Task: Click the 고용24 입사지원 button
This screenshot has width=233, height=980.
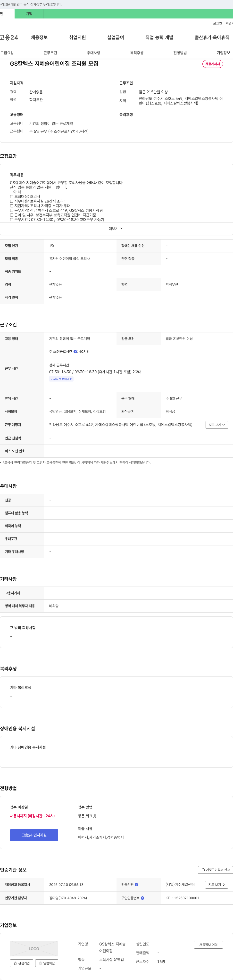Action: coord(34,835)
